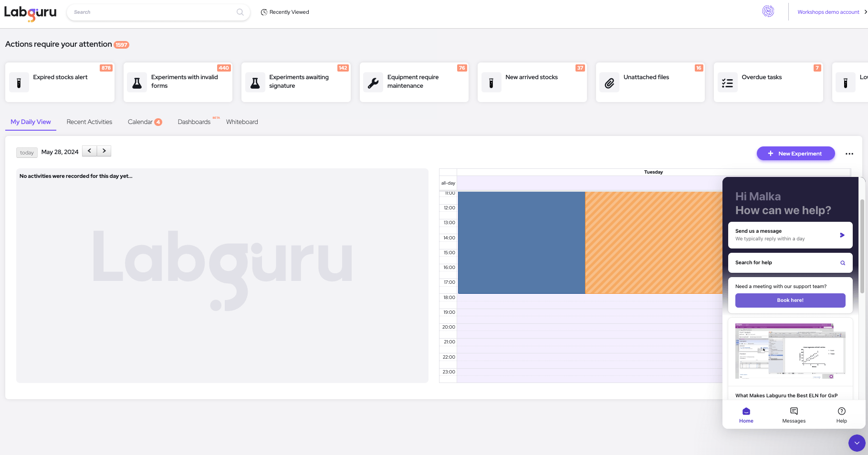This screenshot has width=868, height=455.
Task: Open the ellipsis options menu next to New Experiment
Action: 849,154
